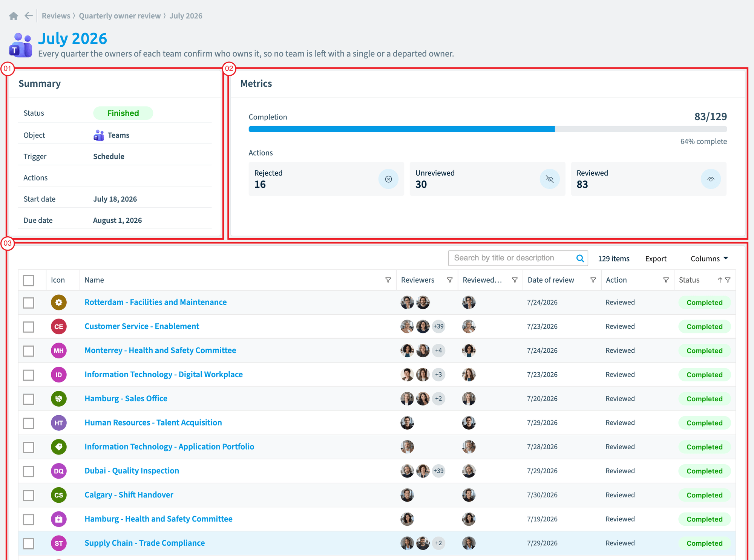Click the Reviewed eye icon
Viewport: 754px width, 560px height.
click(x=711, y=179)
